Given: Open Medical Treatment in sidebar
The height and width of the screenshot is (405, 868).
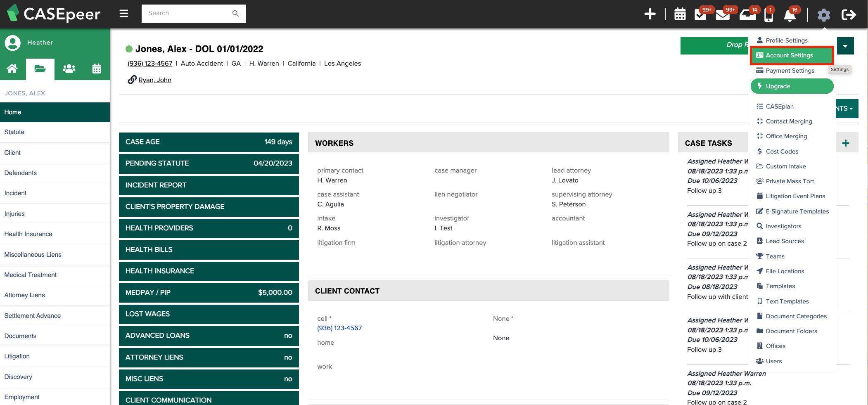Looking at the screenshot, I should click(31, 275).
